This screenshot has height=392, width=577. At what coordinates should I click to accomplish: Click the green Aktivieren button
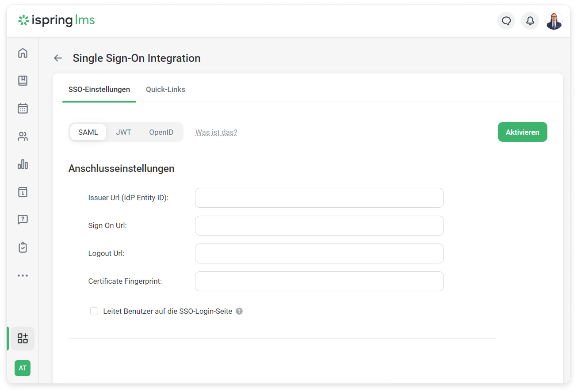click(522, 132)
